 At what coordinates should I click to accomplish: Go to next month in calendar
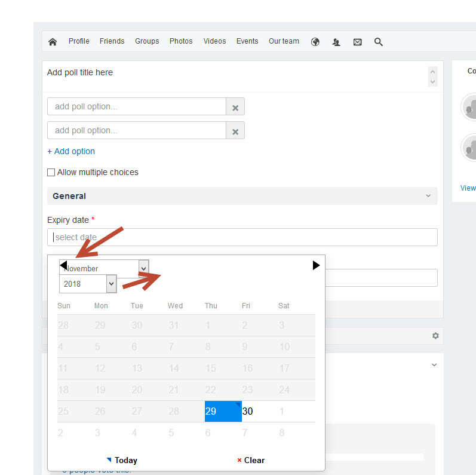pyautogui.click(x=316, y=265)
